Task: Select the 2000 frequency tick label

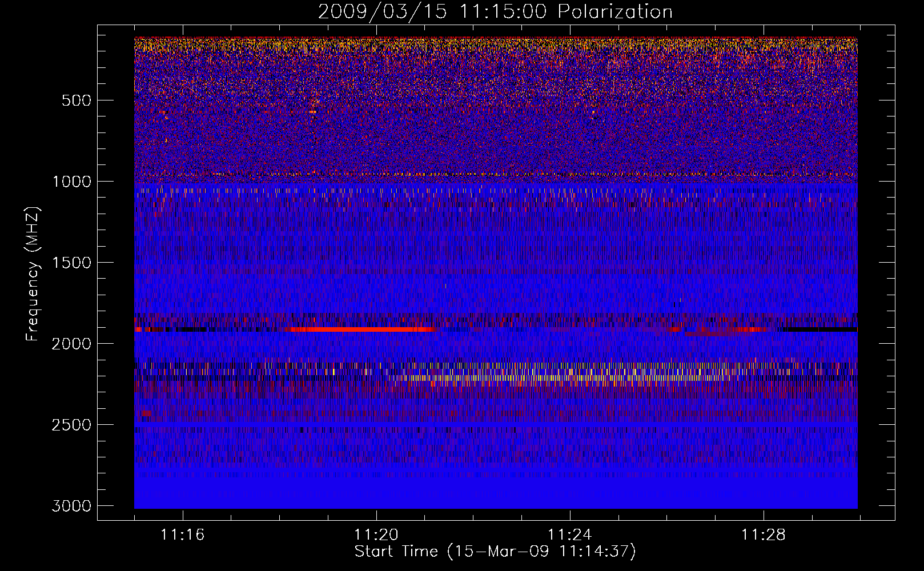Action: (x=72, y=344)
